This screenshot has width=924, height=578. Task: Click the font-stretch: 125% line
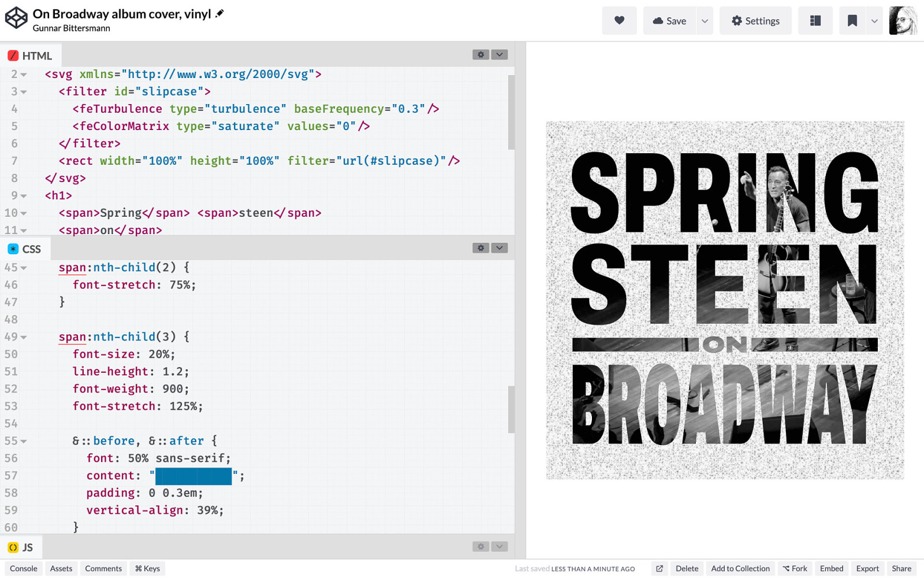tap(137, 406)
